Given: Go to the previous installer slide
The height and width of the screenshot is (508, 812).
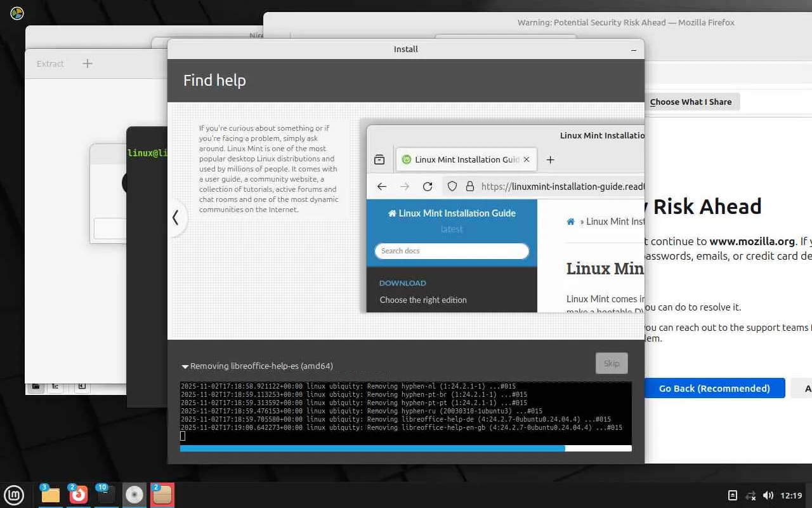Looking at the screenshot, I should (x=176, y=218).
